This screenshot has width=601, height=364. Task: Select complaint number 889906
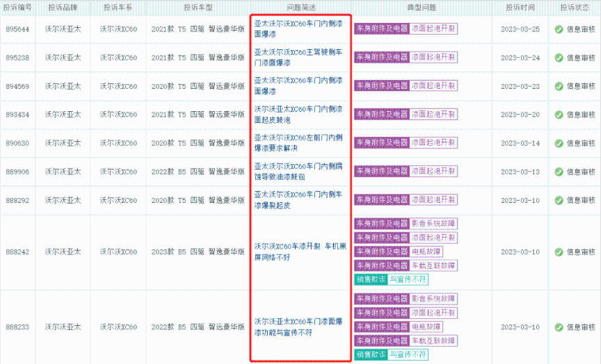tap(17, 172)
